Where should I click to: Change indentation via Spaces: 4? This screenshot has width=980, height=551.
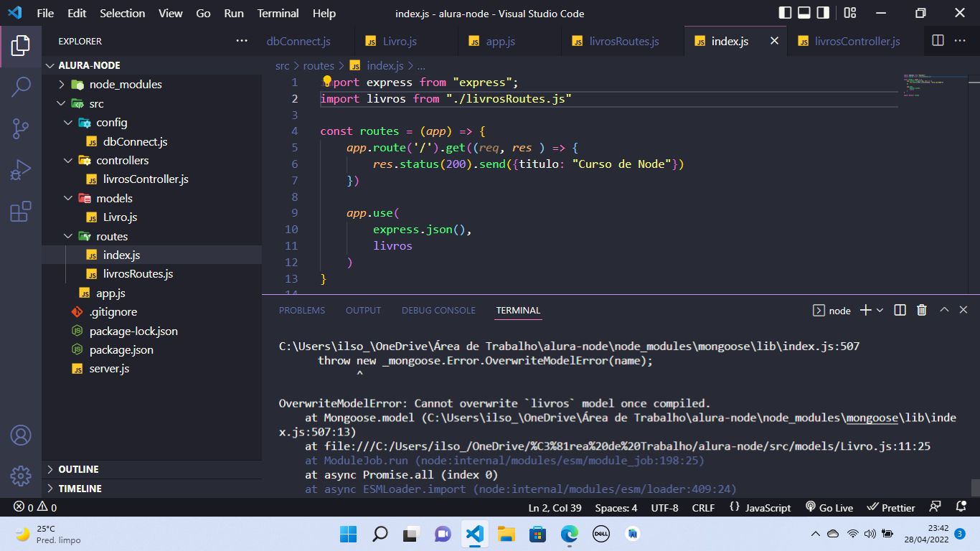point(616,507)
